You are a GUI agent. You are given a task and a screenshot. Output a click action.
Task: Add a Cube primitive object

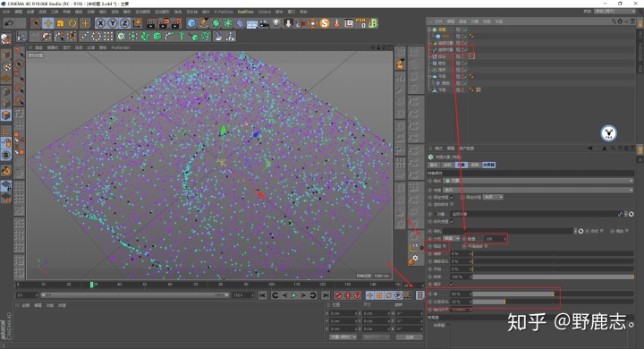pyautogui.click(x=191, y=23)
